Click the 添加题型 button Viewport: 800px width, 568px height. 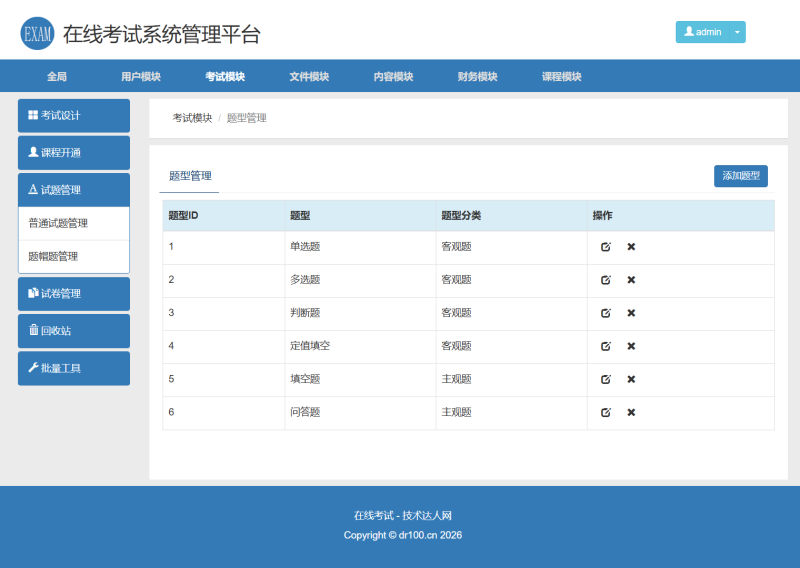click(x=741, y=176)
